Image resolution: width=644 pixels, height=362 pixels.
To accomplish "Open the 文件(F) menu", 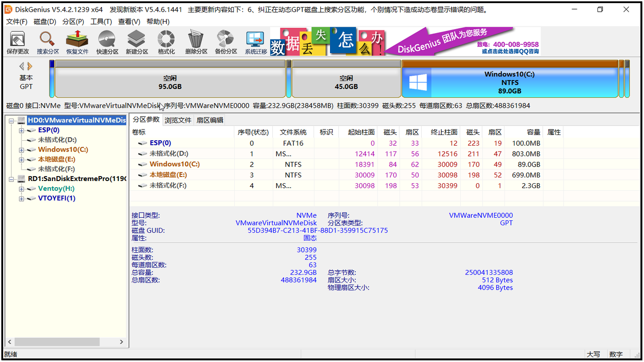I will [17, 21].
